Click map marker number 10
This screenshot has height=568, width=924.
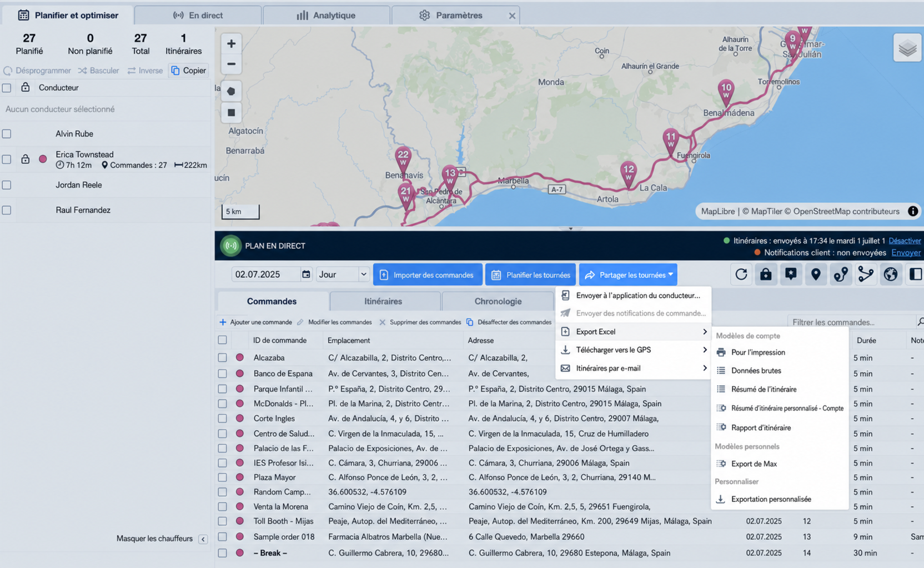[726, 92]
